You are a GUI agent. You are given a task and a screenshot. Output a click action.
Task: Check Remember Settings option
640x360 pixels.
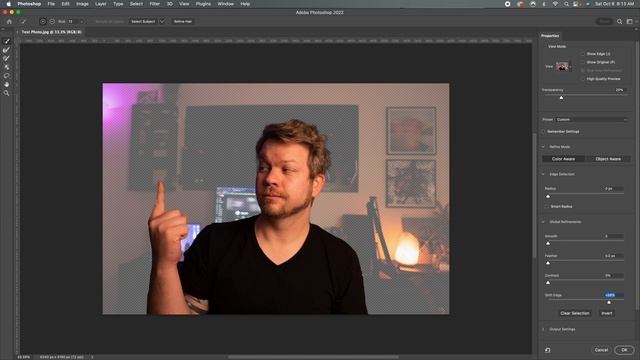coord(544,131)
